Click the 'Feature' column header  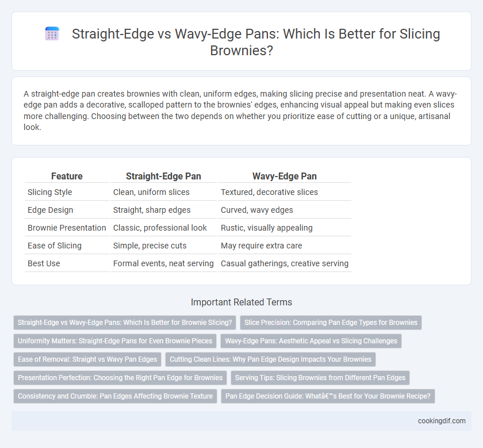tap(67, 176)
